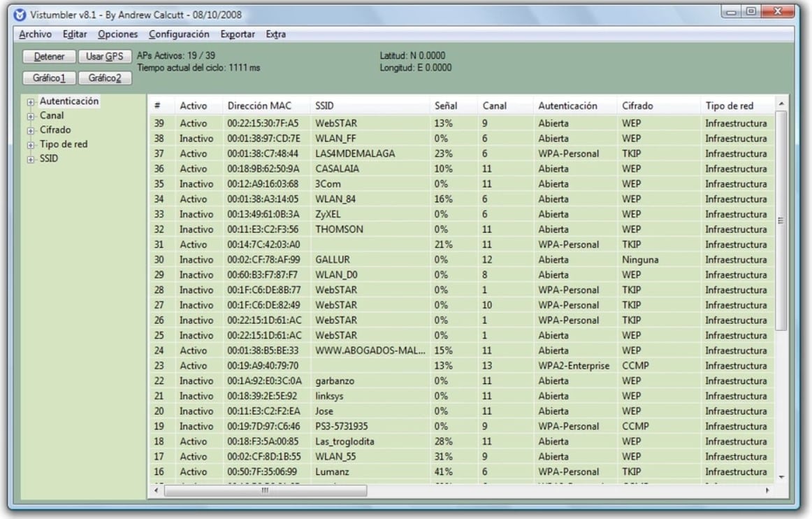Viewport: 812px width, 519px height.
Task: Open Gráfico2 signal graph
Action: click(x=105, y=78)
